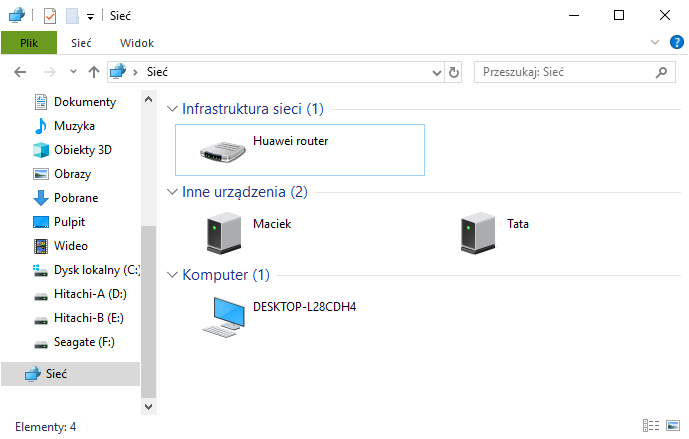The height and width of the screenshot is (439, 689).
Task: Click the Inne urządzenia (2) group header
Action: click(x=245, y=192)
